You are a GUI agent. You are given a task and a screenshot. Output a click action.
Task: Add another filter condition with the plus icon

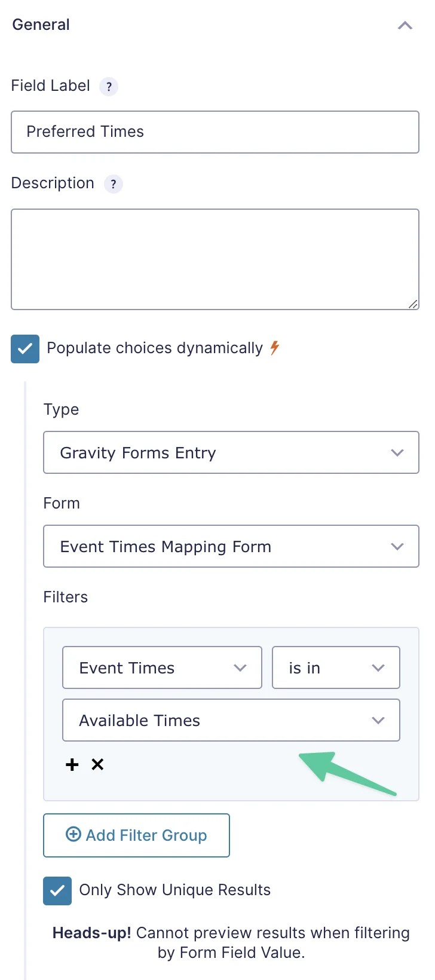(x=72, y=764)
